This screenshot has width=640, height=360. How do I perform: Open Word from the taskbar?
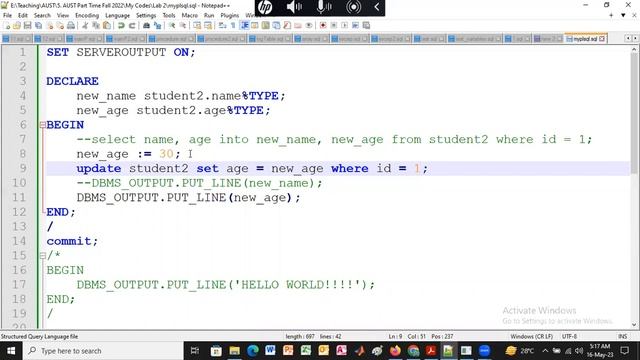(270, 351)
